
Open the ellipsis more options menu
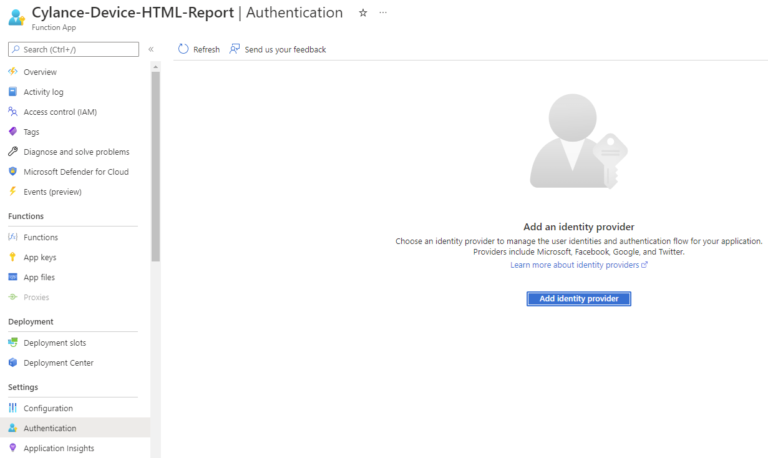point(383,13)
